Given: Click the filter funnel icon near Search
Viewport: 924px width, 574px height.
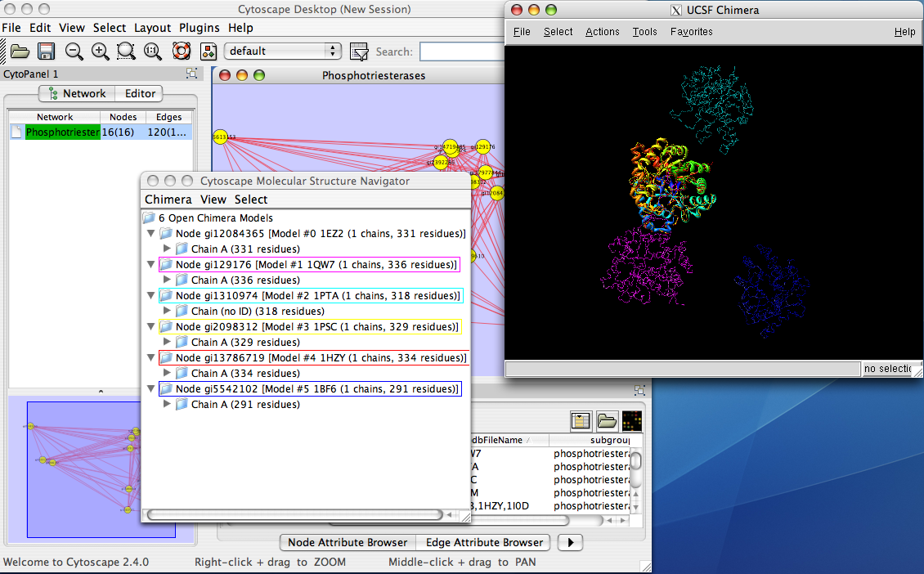Looking at the screenshot, I should pyautogui.click(x=358, y=52).
